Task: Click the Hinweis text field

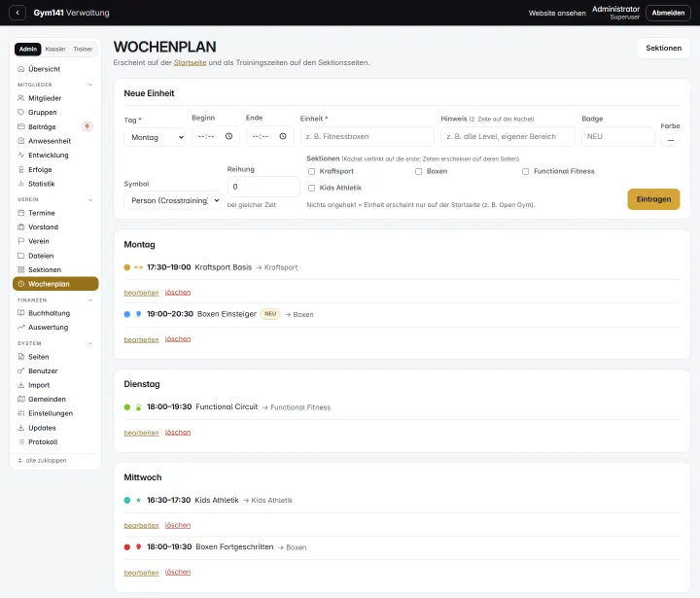Action: click(x=507, y=136)
